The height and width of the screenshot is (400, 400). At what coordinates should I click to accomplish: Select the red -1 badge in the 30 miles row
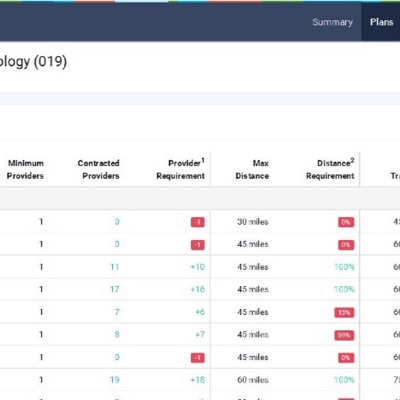pos(198,222)
